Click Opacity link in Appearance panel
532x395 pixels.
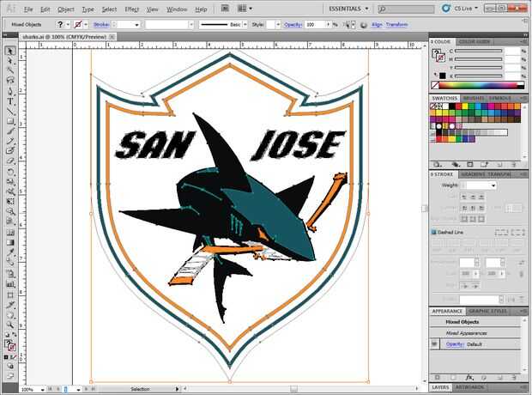[x=455, y=344]
